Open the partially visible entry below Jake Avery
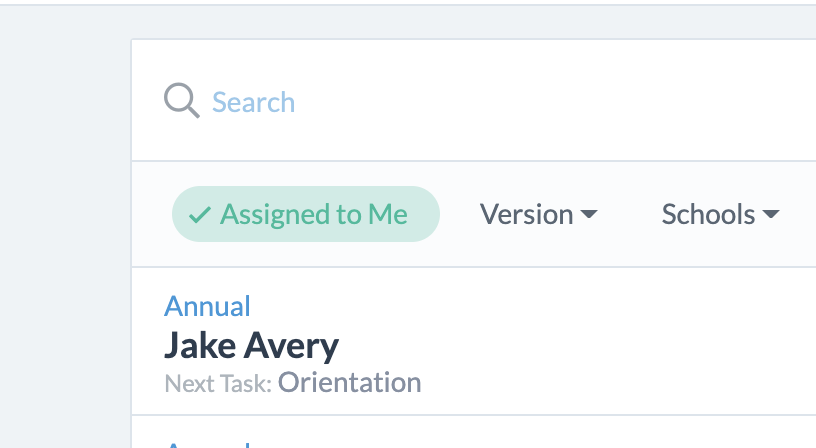Screen dimensions: 816x448 pyautogui.click(x=207, y=442)
